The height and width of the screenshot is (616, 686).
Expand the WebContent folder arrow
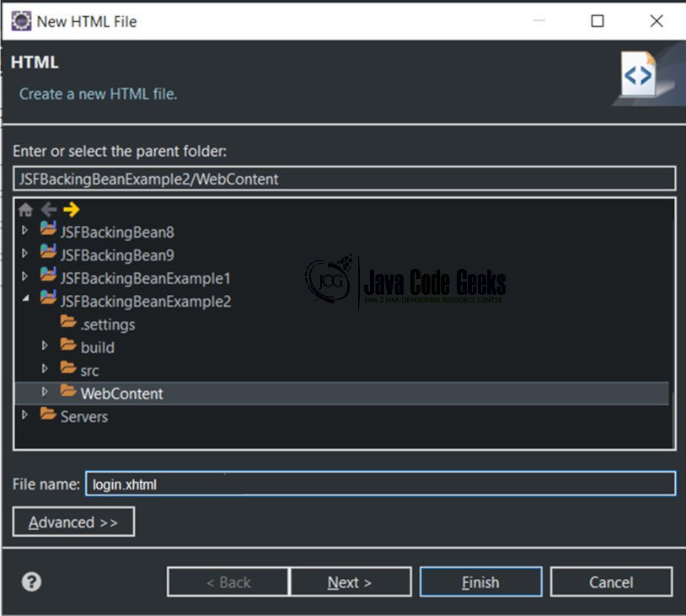click(x=45, y=392)
